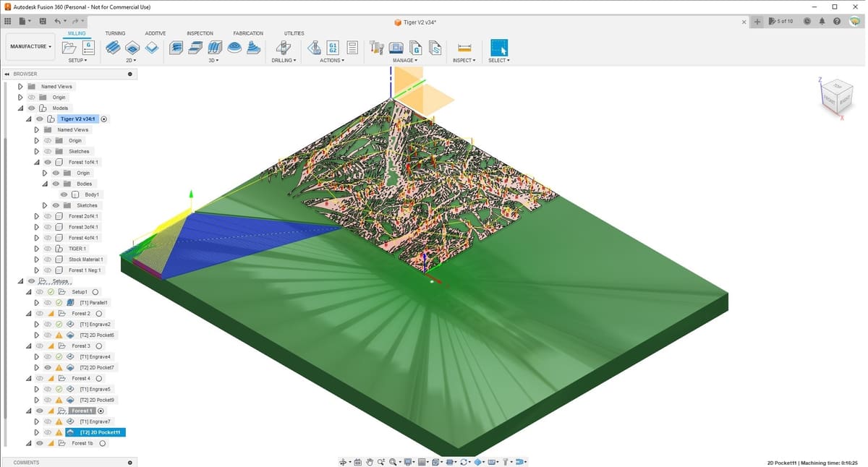Toggle visibility of Models folder
The height and width of the screenshot is (467, 868).
click(31, 108)
